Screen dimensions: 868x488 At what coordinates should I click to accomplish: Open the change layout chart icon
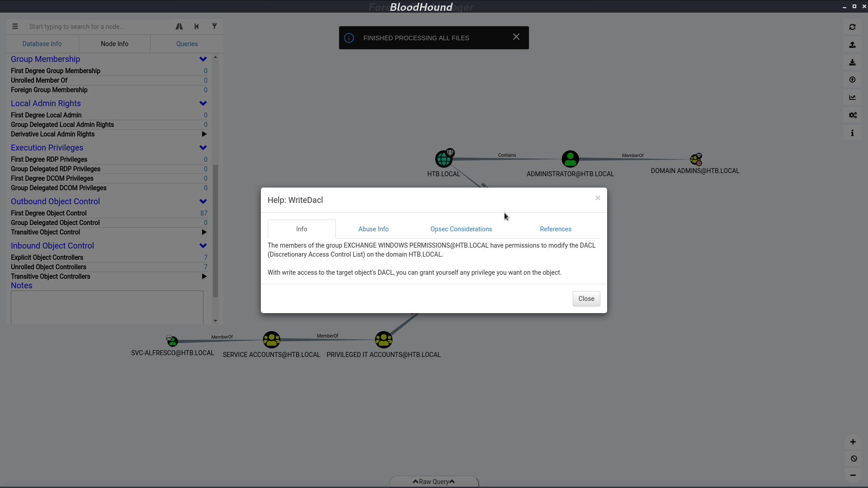(852, 98)
